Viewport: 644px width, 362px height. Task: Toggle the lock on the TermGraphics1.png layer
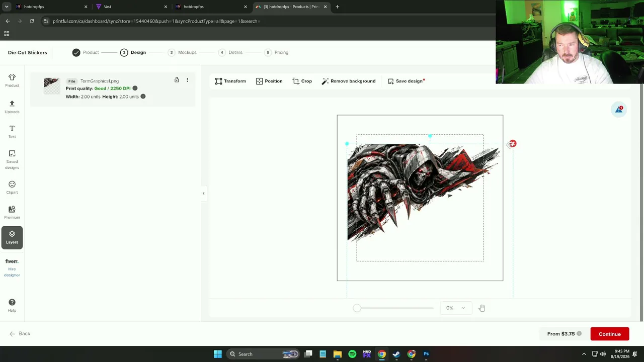point(177,80)
